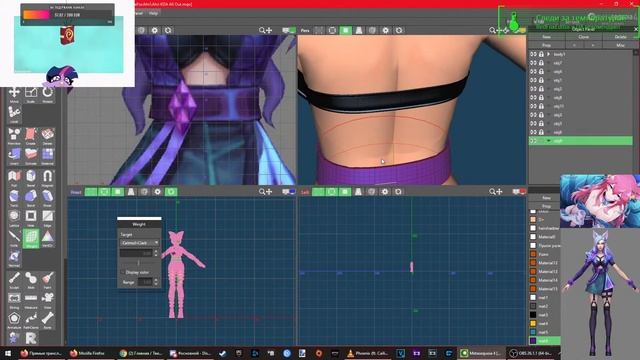Viewport: 640px width, 360px height.
Task: Select the Knife tool
Action: tap(14, 238)
